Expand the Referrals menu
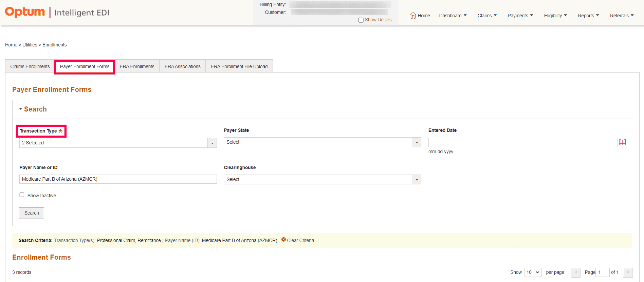The width and height of the screenshot is (644, 282). 622,16
